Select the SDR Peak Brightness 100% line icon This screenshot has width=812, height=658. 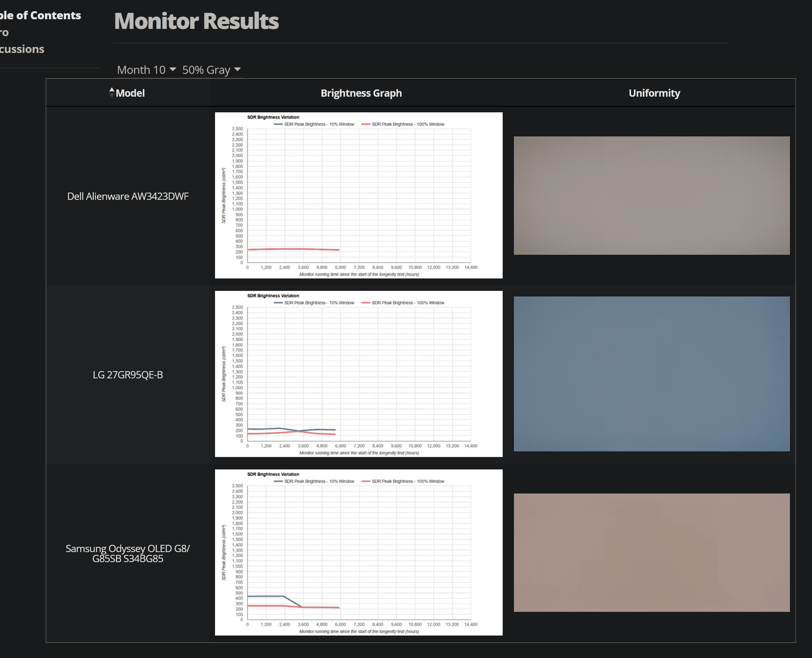tap(372, 126)
